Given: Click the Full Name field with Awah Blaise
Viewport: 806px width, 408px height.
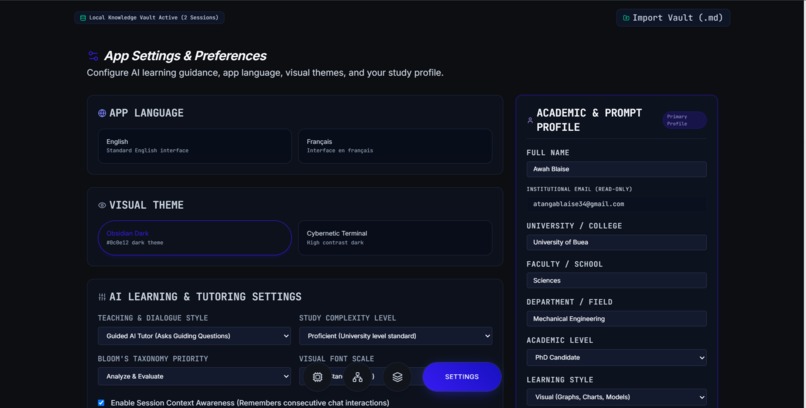Looking at the screenshot, I should pos(616,169).
